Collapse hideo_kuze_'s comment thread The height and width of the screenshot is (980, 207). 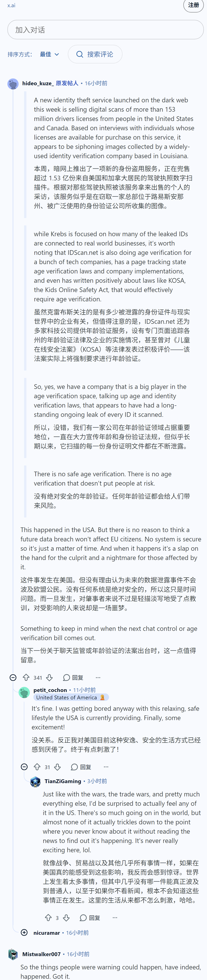(x=13, y=677)
